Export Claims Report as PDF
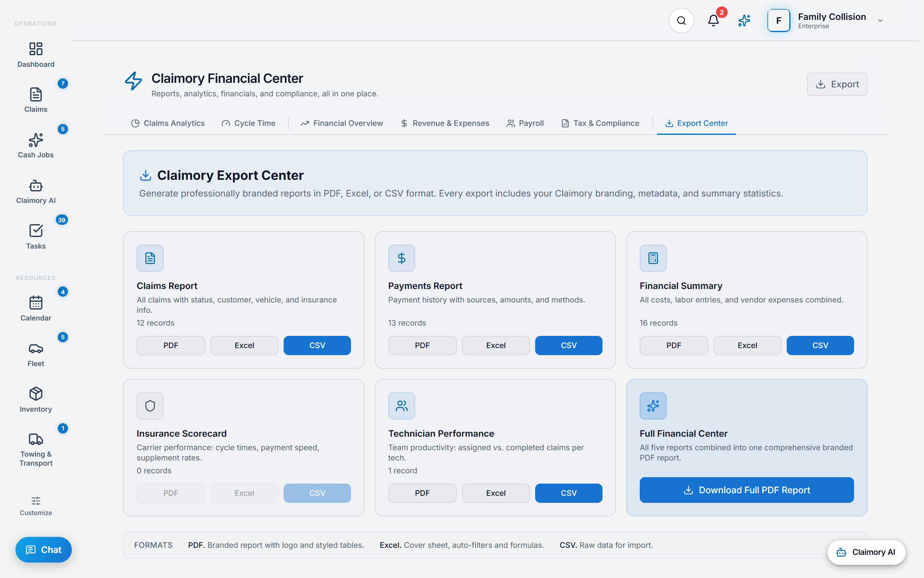924x578 pixels. pos(171,345)
